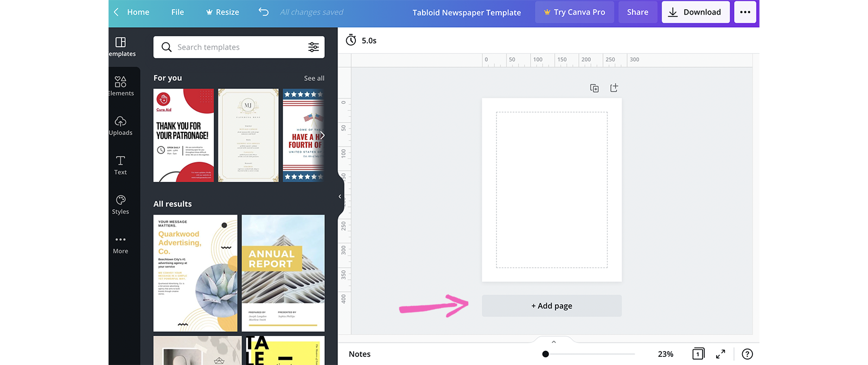Select the cream MJ menu template
Screen dimensions: 868x365
pyautogui.click(x=248, y=136)
